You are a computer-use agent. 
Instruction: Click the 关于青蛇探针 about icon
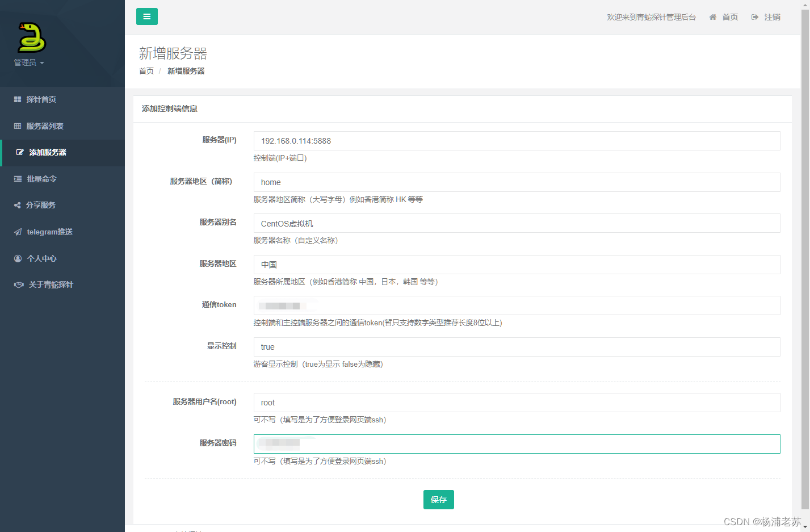18,284
